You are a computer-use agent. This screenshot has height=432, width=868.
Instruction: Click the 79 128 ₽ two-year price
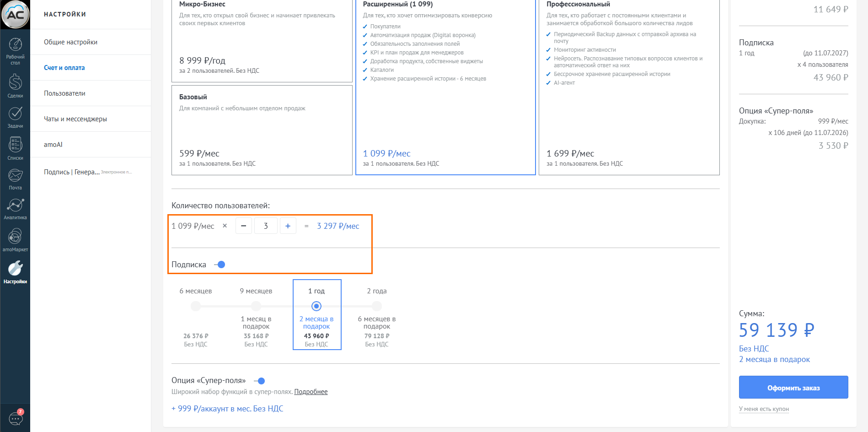(377, 336)
